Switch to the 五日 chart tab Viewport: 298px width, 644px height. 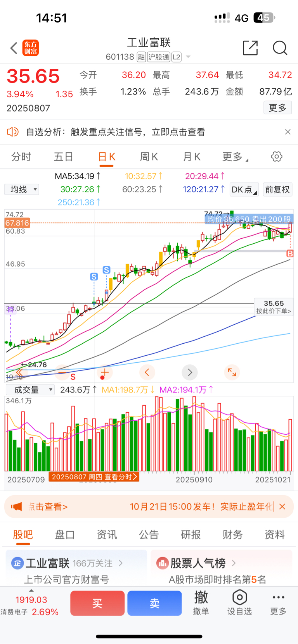tap(64, 157)
